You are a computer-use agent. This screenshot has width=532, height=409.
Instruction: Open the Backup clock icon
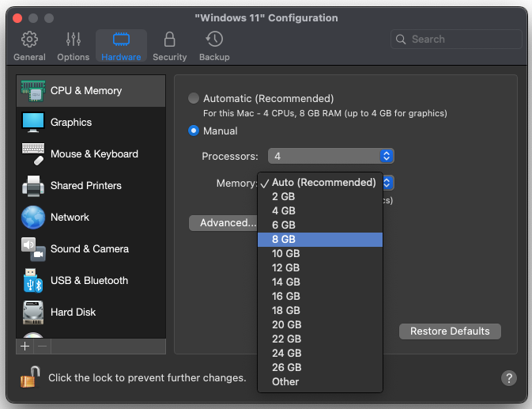[x=214, y=40]
